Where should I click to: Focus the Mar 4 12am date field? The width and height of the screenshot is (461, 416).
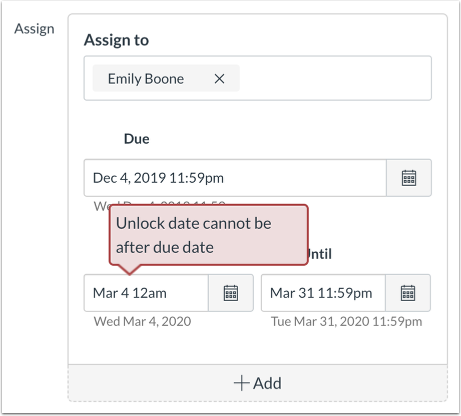146,293
